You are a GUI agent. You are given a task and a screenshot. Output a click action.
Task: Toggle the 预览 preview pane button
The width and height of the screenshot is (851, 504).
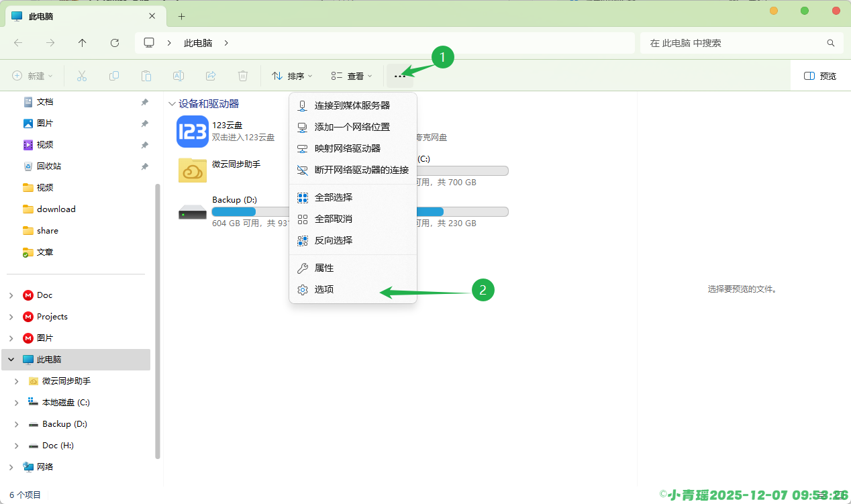pyautogui.click(x=820, y=76)
